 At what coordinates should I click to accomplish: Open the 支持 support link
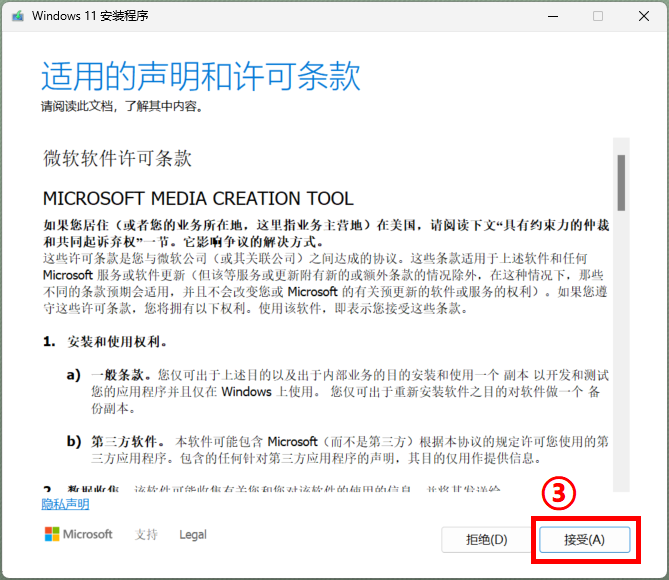click(146, 534)
